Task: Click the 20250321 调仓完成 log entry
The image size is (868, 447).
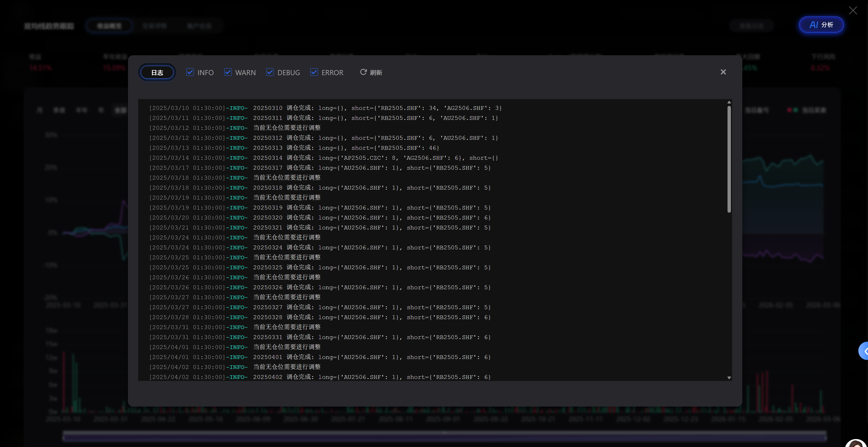Action: point(320,228)
